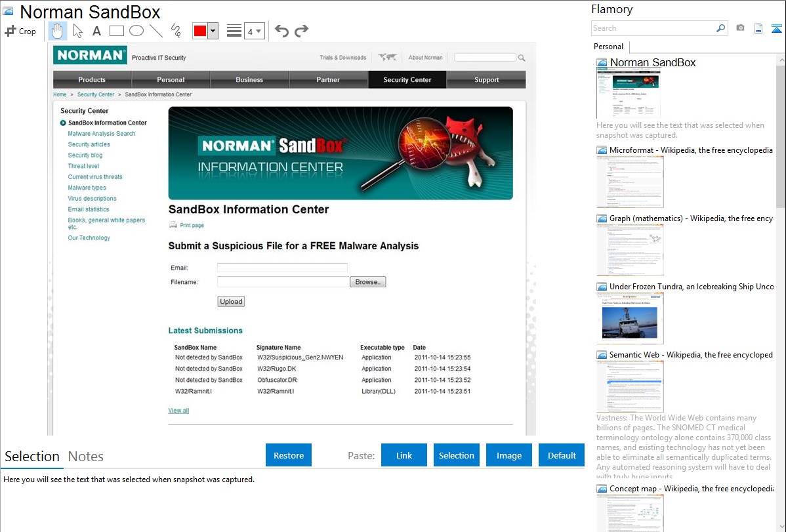
Task: Select the freehand scribble tool
Action: click(x=176, y=31)
